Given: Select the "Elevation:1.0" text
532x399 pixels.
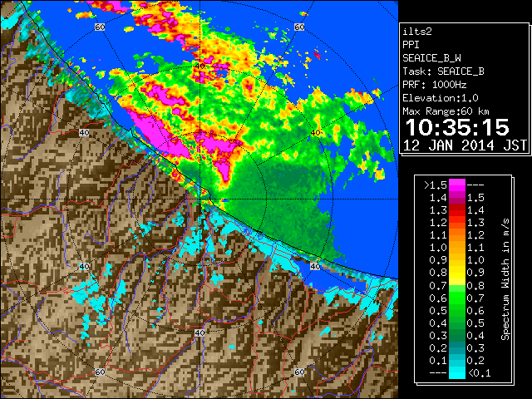Looking at the screenshot, I should pyautogui.click(x=441, y=98).
